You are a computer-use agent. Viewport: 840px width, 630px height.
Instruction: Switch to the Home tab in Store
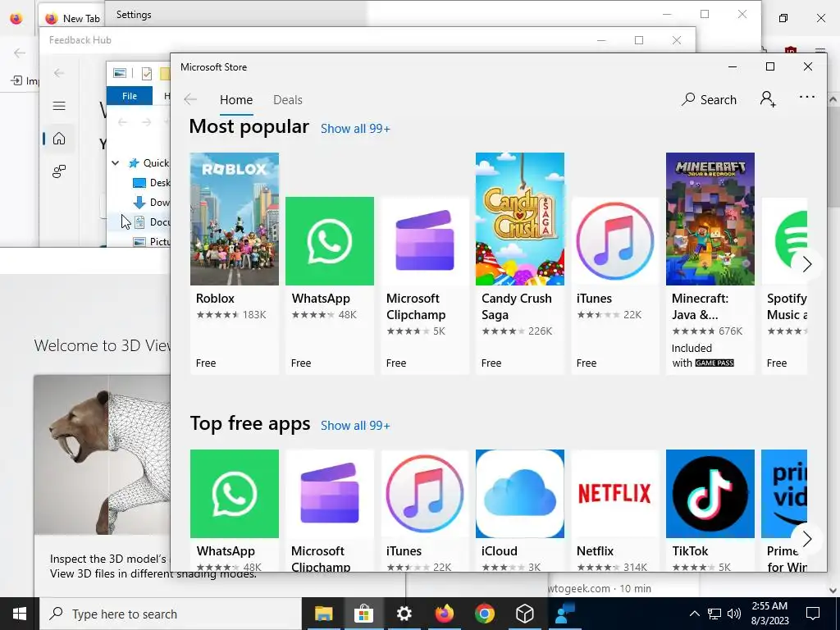pos(236,99)
